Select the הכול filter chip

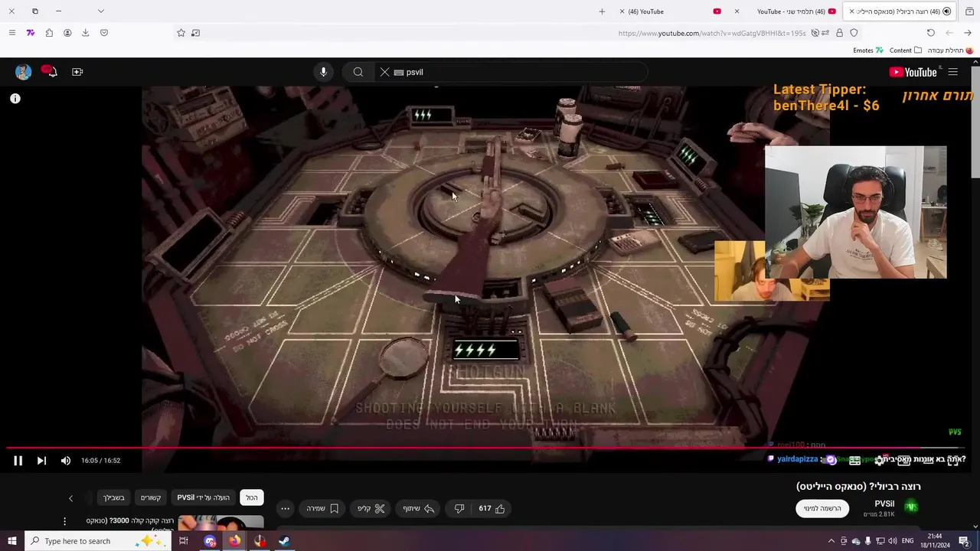coord(251,497)
